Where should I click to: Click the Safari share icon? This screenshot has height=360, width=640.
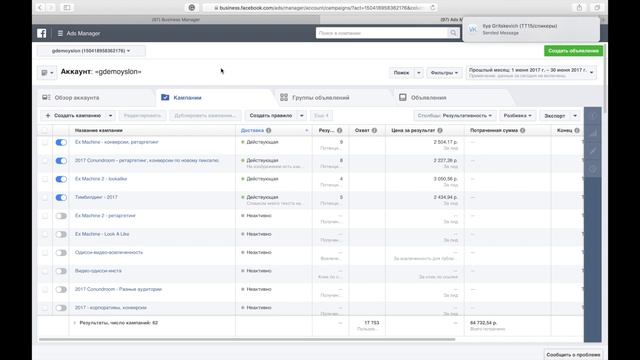click(579, 7)
